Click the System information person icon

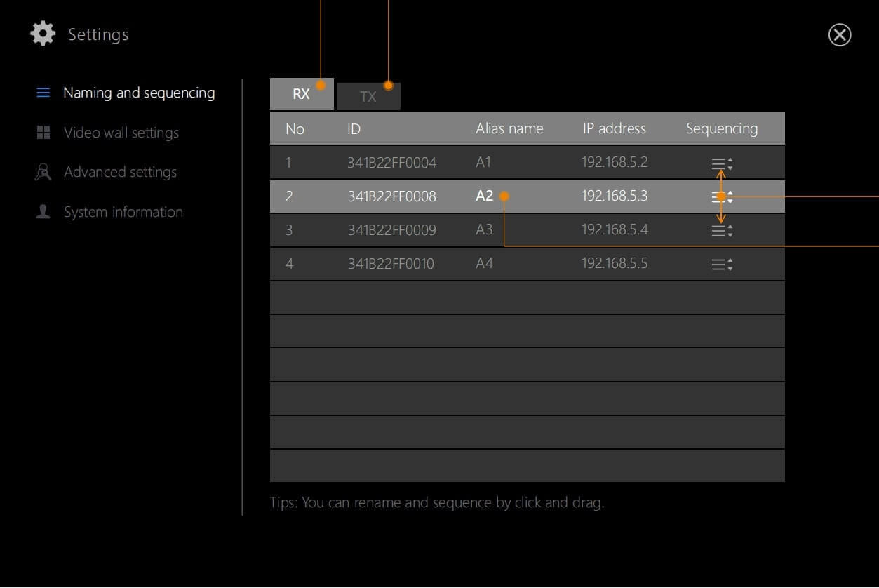[43, 212]
